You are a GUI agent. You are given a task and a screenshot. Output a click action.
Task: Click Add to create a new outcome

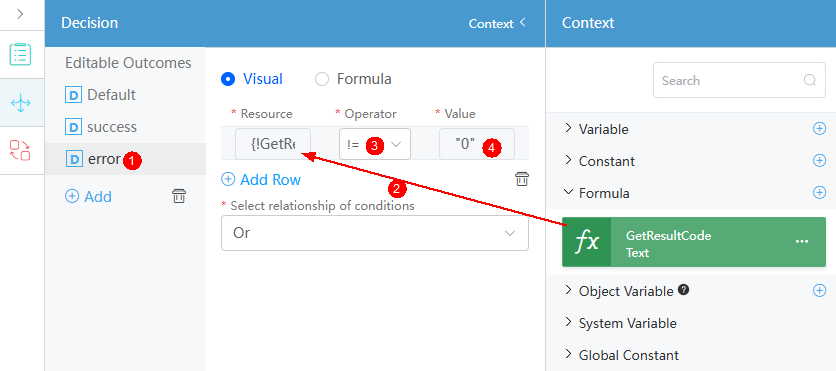[x=88, y=197]
